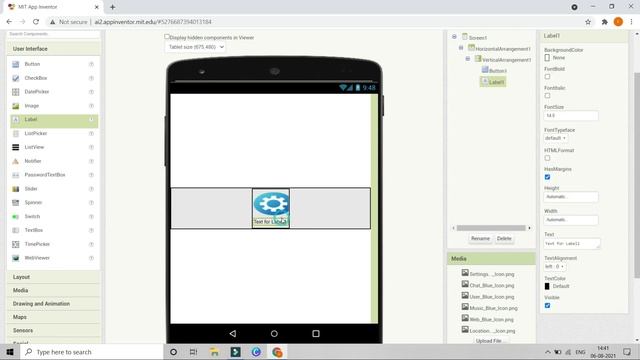Select the ListView component in palette

click(53, 147)
